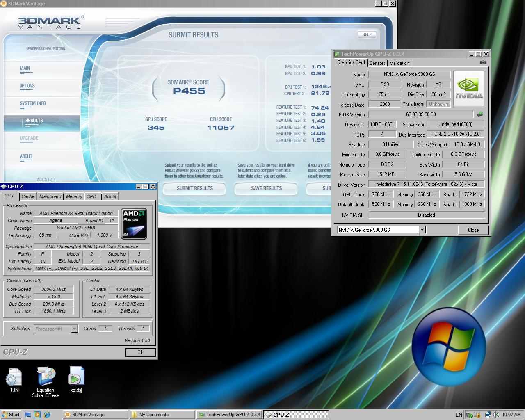Select Equation Solver CE.exe desktop icon

(46, 382)
